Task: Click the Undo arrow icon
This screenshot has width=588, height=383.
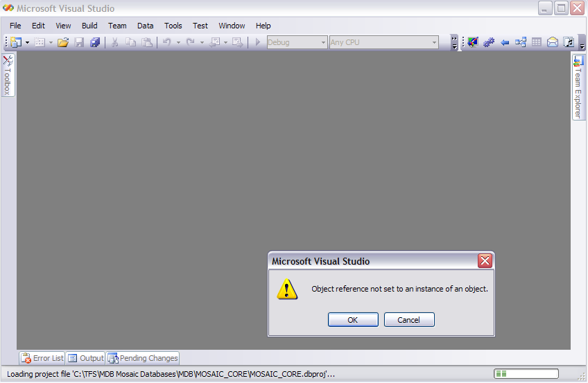Action: (167, 42)
